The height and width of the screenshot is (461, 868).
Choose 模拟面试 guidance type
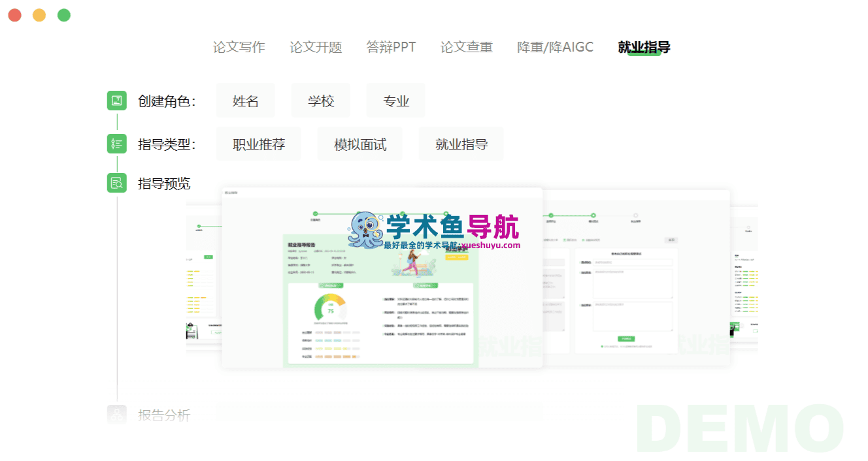pyautogui.click(x=360, y=144)
